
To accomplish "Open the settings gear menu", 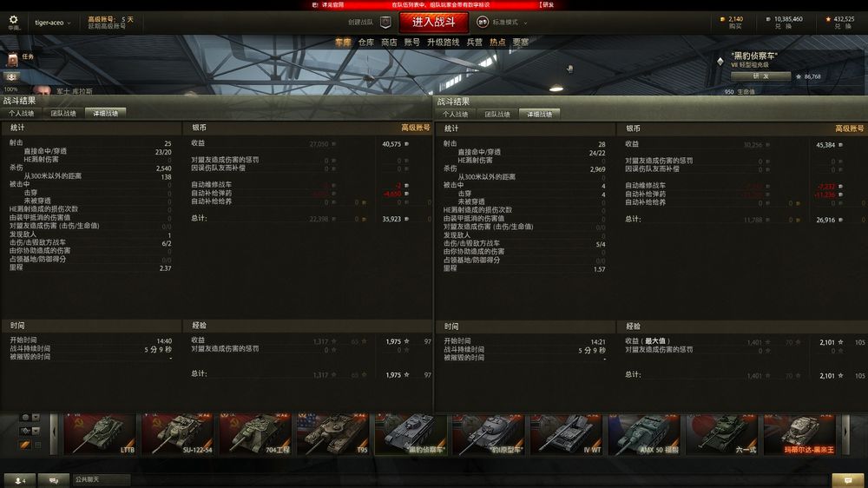I will click(13, 19).
